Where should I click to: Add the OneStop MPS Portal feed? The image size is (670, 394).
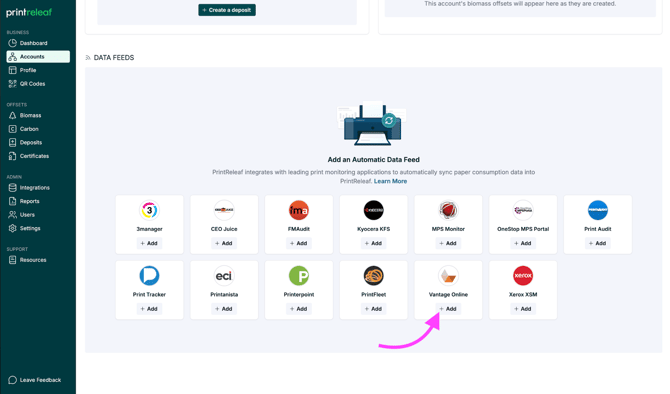coord(523,243)
